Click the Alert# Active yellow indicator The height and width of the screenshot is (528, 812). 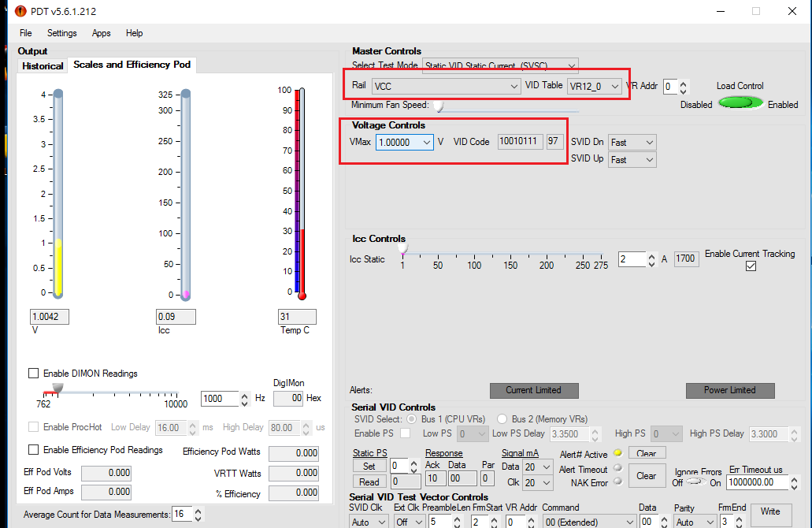tap(617, 453)
